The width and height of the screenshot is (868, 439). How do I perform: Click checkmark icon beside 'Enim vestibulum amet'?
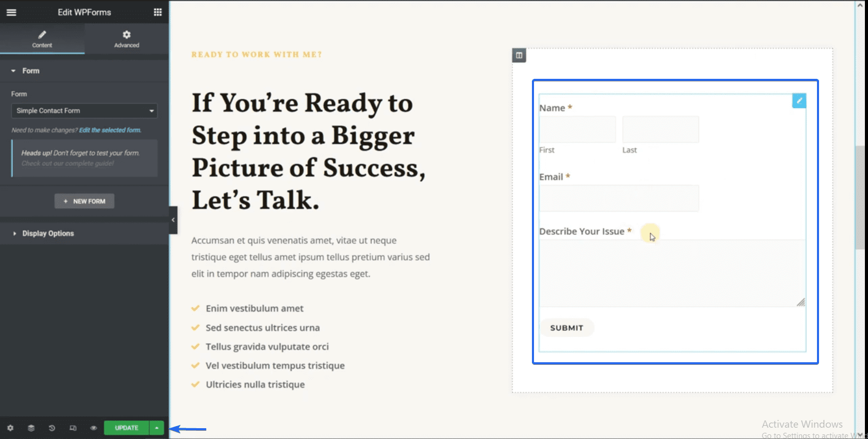195,308
